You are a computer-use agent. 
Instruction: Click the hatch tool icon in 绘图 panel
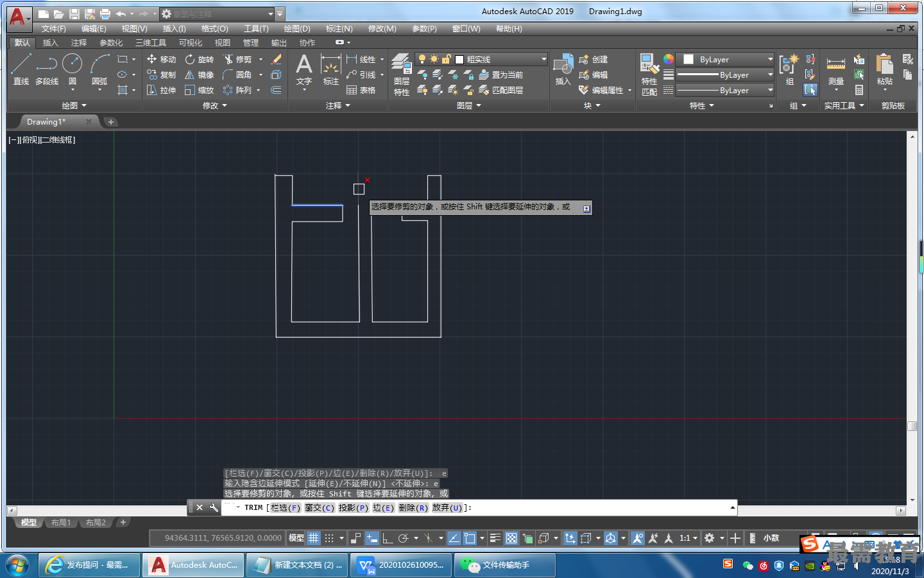click(x=123, y=90)
